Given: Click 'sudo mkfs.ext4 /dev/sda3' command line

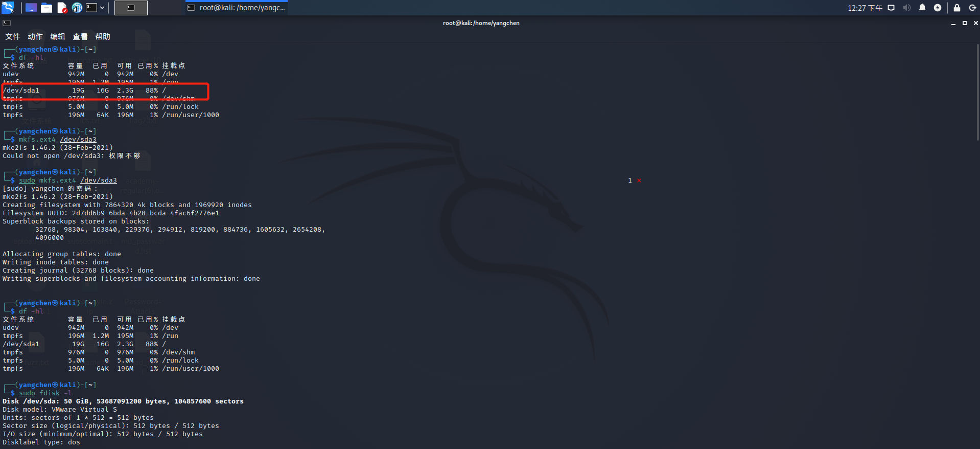Looking at the screenshot, I should click(x=68, y=181).
